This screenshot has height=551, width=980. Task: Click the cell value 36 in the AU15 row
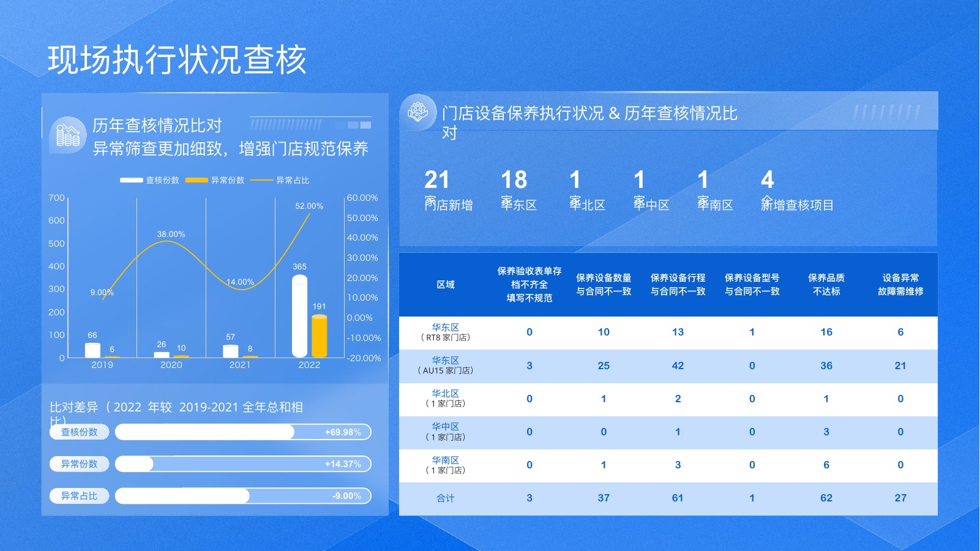coord(826,365)
